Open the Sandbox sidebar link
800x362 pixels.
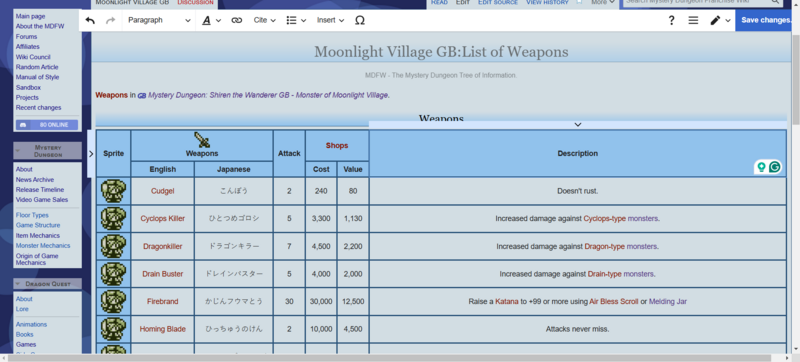click(28, 88)
